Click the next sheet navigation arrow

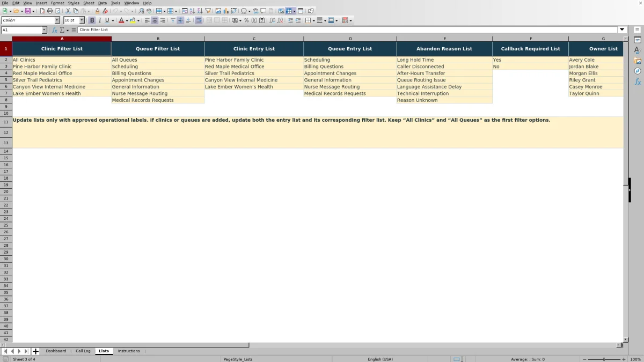tap(19, 351)
